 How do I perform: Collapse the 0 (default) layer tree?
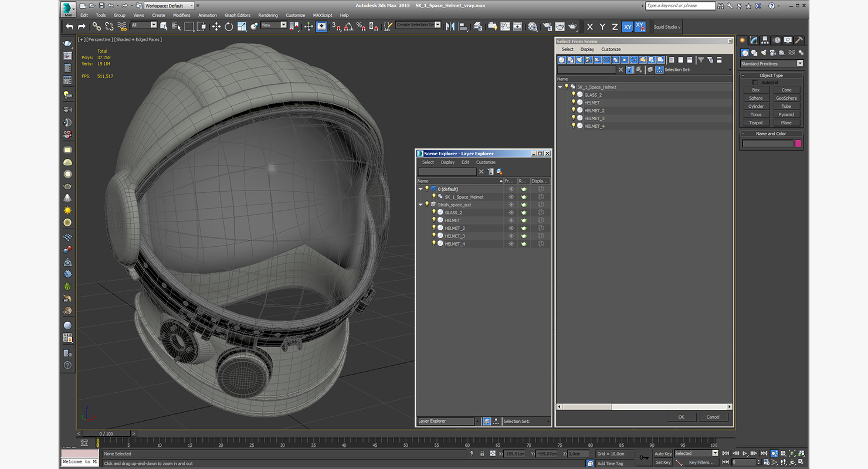point(421,189)
